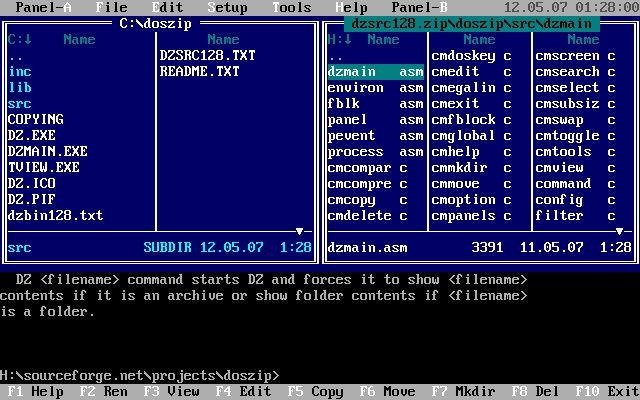Select the panel asm file
Viewport: 640px width, 400px height.
pyautogui.click(x=376, y=119)
